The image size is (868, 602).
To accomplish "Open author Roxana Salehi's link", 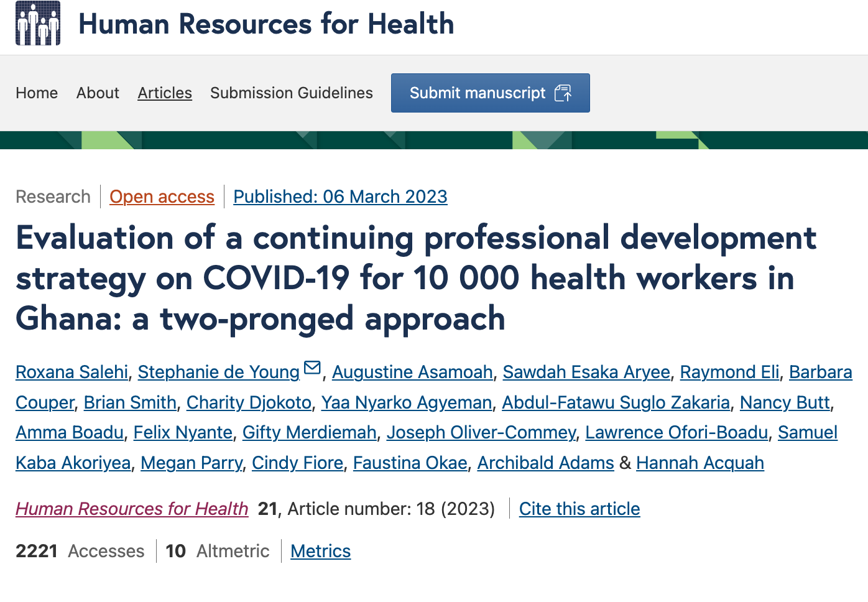I will (x=72, y=372).
